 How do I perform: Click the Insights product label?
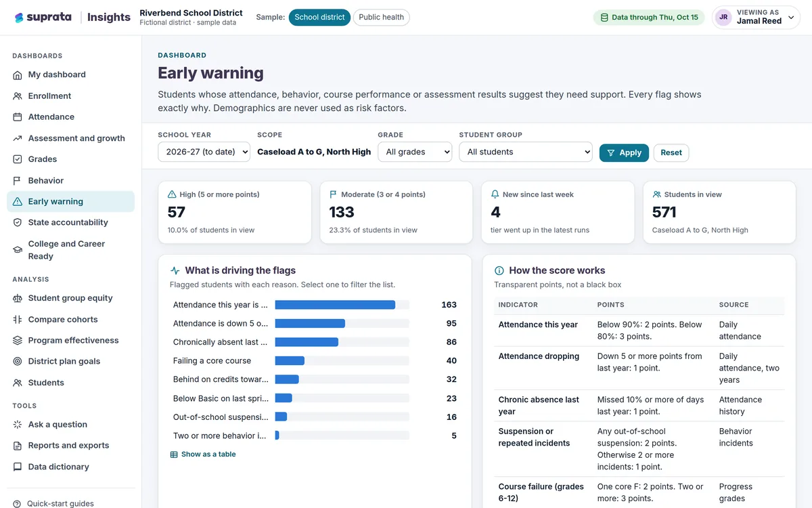click(x=109, y=18)
